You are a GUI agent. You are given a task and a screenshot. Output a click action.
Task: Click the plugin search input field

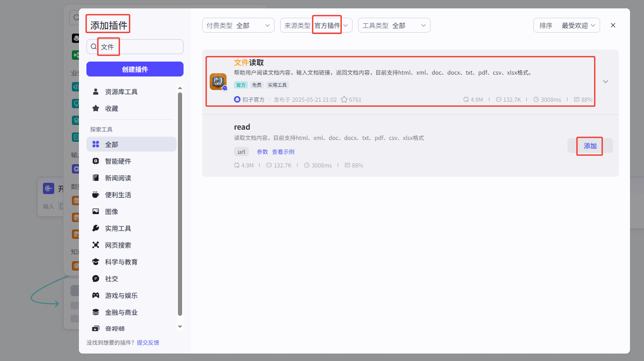point(140,47)
